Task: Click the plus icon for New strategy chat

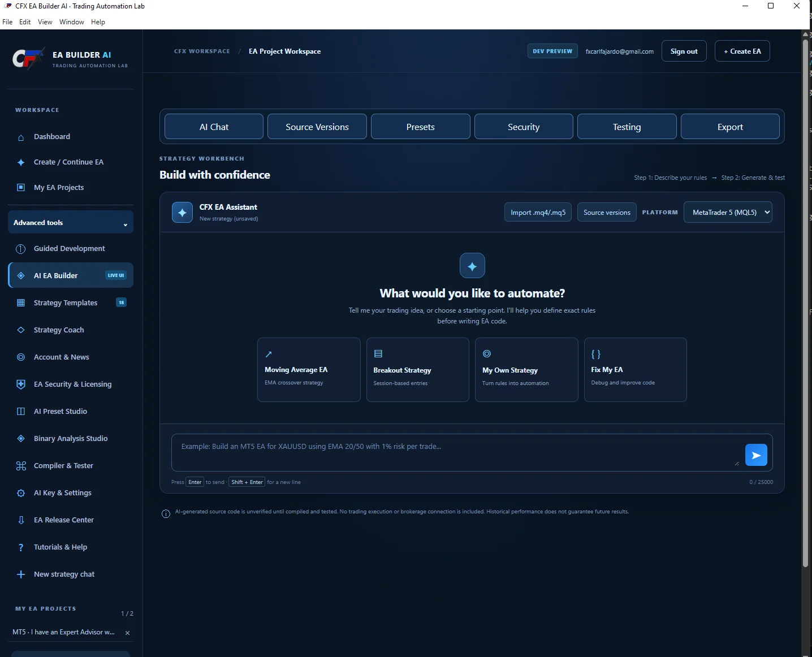Action: 21,574
